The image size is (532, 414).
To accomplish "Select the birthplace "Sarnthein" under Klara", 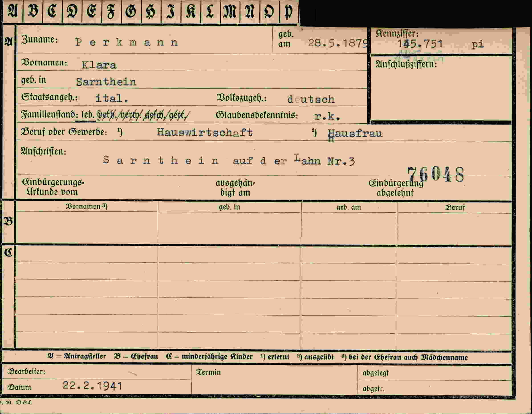I will 106,82.
